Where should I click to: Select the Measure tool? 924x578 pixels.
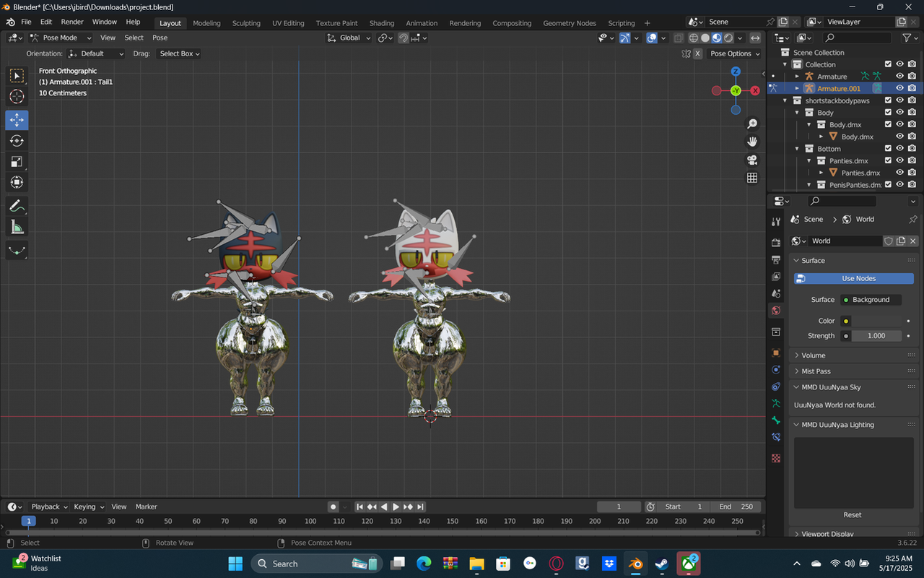pyautogui.click(x=17, y=228)
